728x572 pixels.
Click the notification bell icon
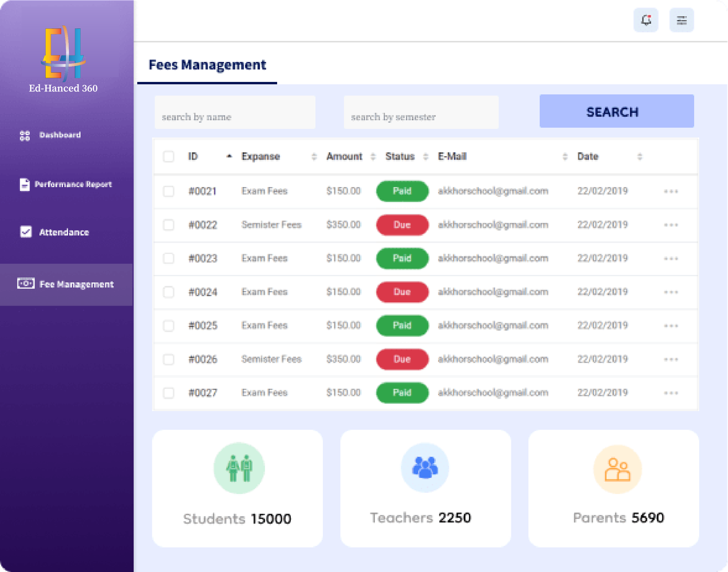(x=646, y=20)
